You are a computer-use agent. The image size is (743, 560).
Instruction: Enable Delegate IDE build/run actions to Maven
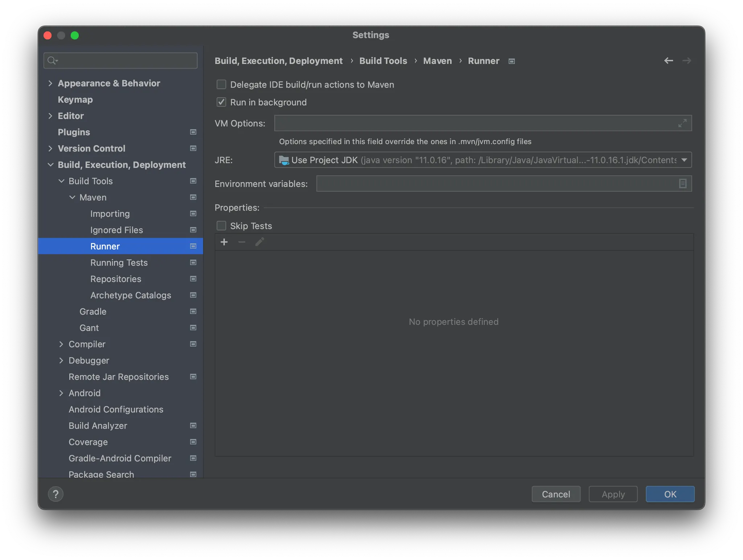(x=221, y=85)
